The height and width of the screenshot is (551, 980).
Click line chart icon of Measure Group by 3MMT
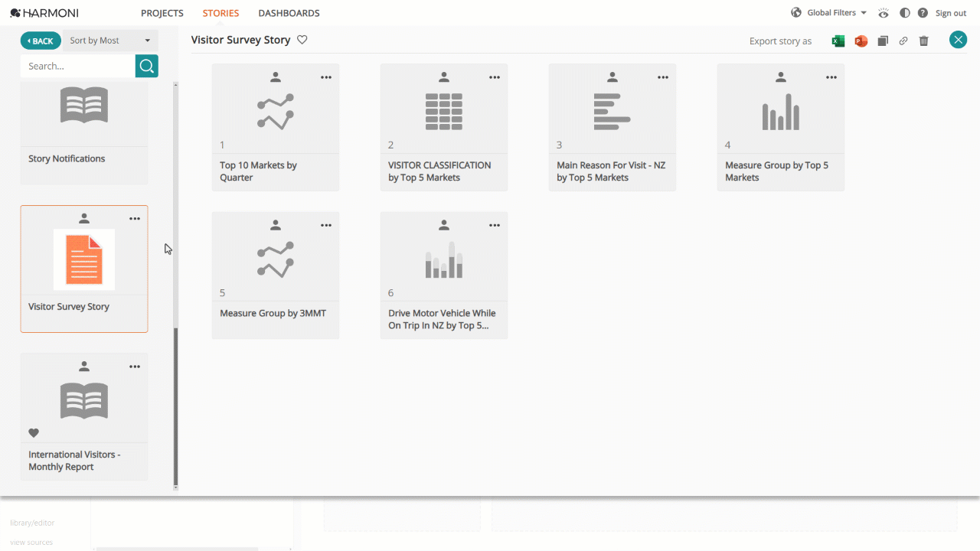(276, 259)
